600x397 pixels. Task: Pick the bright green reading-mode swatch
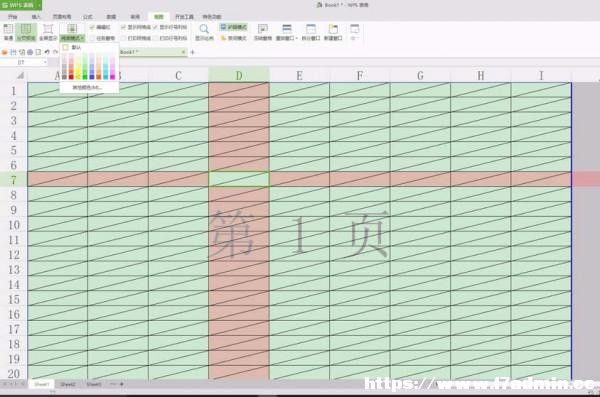[x=85, y=77]
